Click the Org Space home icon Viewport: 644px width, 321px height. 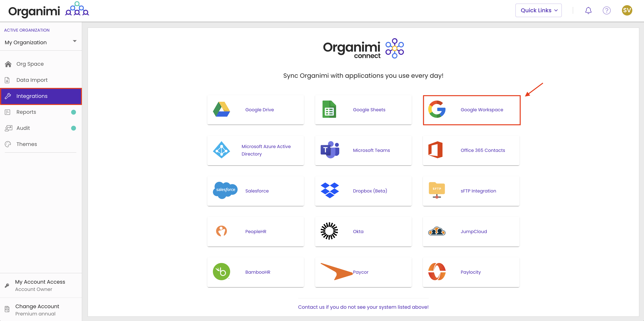8,64
